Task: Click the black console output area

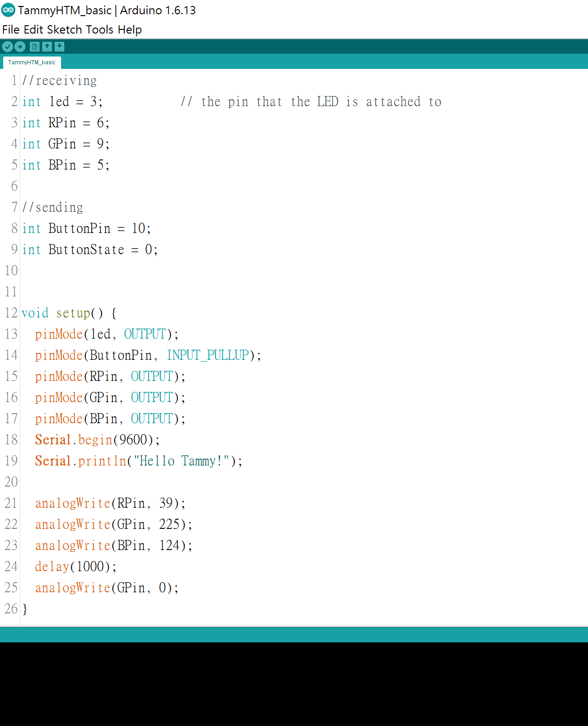Action: pyautogui.click(x=294, y=684)
